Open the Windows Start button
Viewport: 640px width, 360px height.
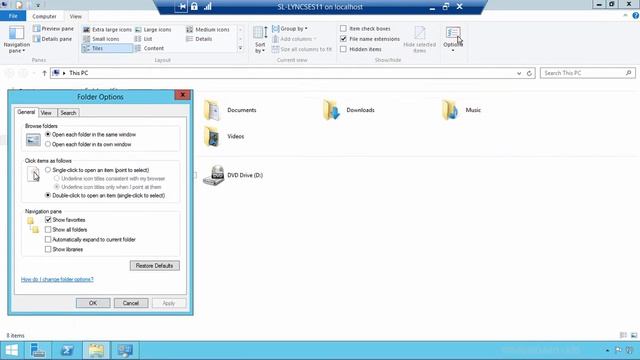pyautogui.click(x=12, y=350)
